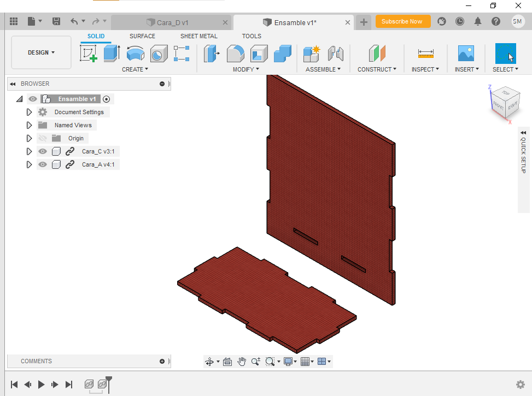Hide the Cara_C v3:1 component
This screenshot has width=532, height=396.
pos(43,151)
